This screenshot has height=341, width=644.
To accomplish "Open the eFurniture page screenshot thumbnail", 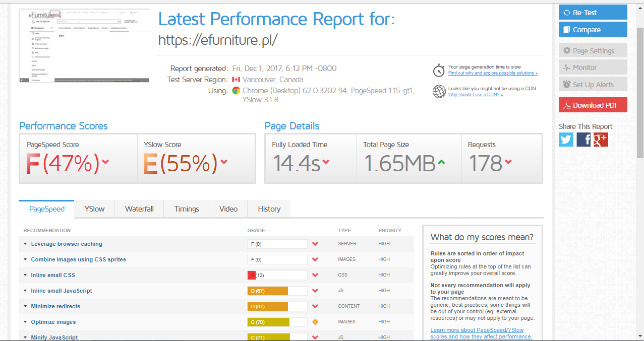I will pos(85,45).
